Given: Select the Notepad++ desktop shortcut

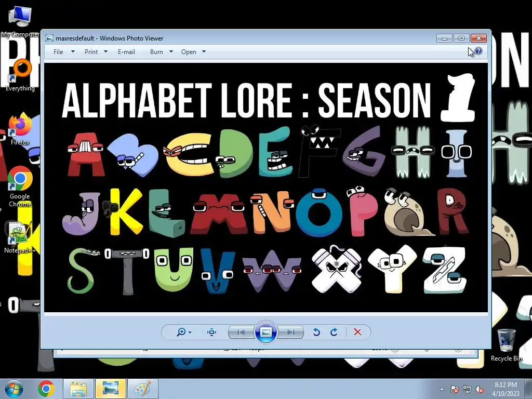Looking at the screenshot, I should [20, 237].
